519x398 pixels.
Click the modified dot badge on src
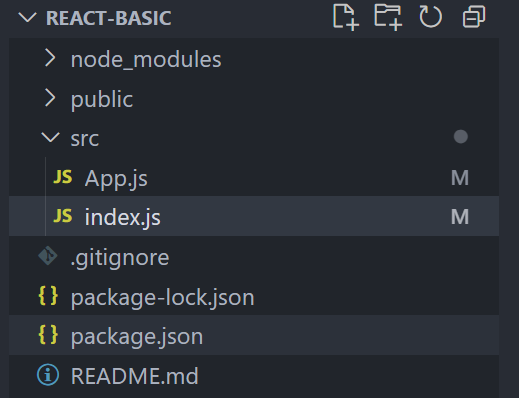461,137
